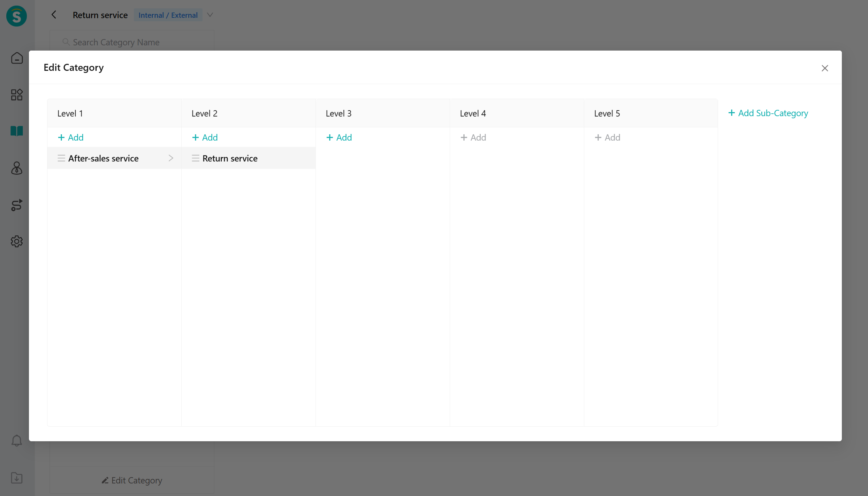Screen dimensions: 868x496
Task: Expand After-sales service chevron arrow
Action: [x=171, y=158]
